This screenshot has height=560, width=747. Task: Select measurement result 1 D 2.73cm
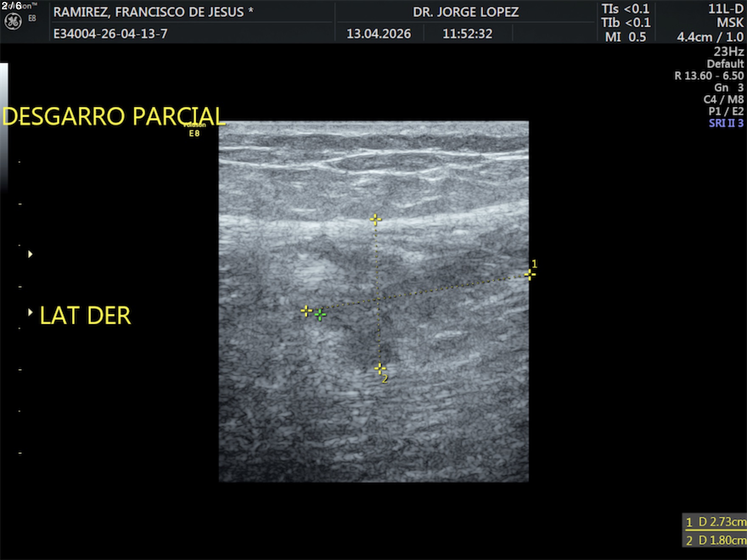(x=715, y=522)
